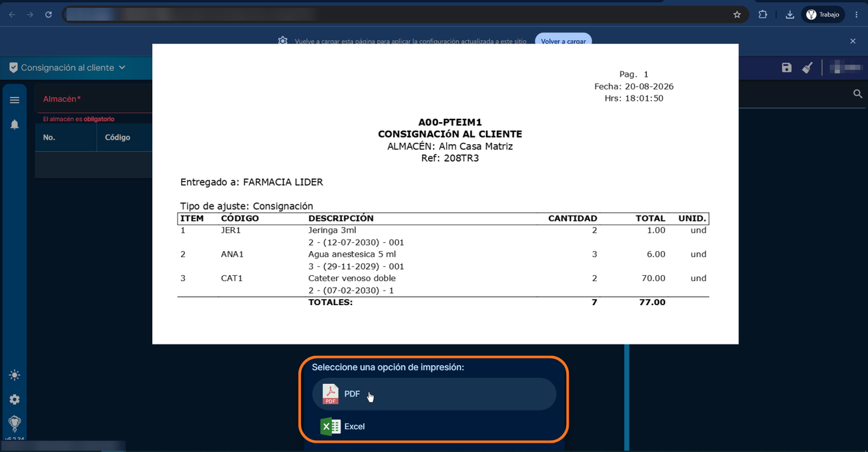Click the search magnifier icon
868x452 pixels.
point(858,94)
